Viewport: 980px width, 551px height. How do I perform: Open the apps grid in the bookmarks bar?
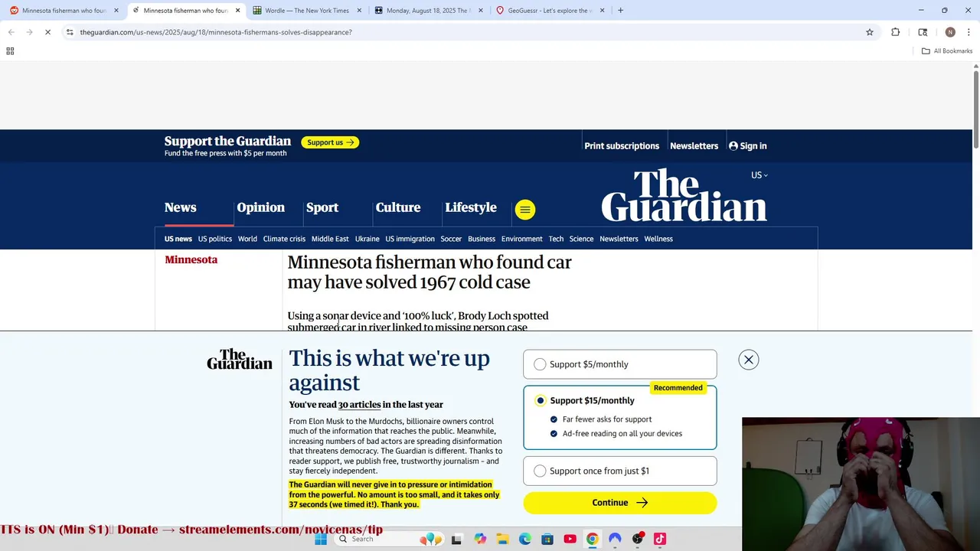click(10, 51)
